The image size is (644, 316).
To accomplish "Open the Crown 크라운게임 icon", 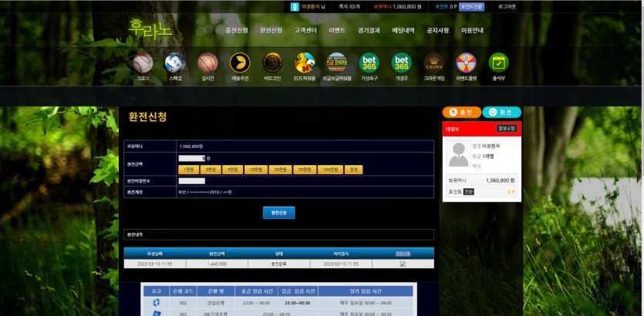I will pos(433,62).
